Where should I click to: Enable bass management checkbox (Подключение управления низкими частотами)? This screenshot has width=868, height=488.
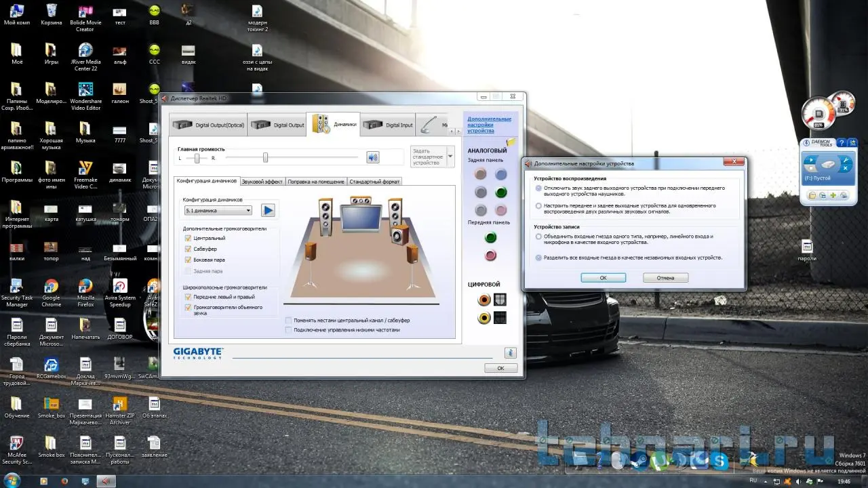coord(289,330)
